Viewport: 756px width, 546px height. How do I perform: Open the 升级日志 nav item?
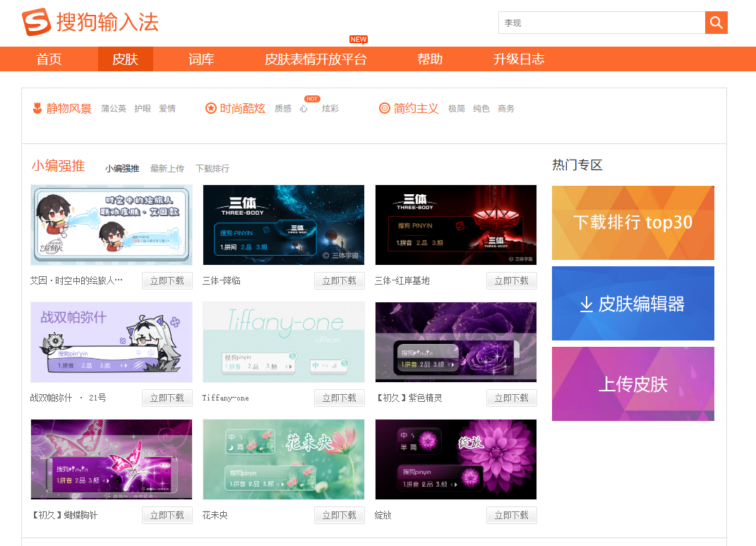[519, 59]
